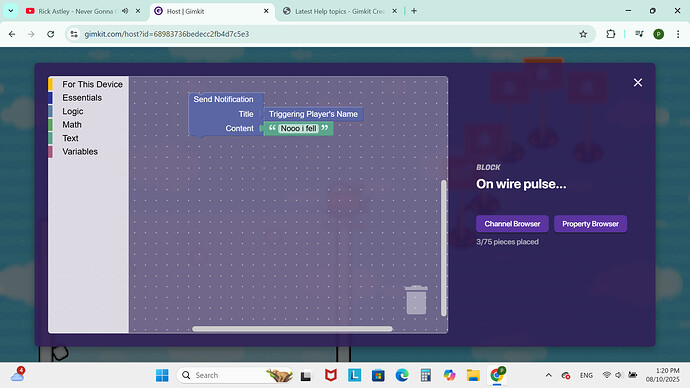Screen dimensions: 690x388
Task: Bookmark this page with star icon
Action: pyautogui.click(x=583, y=34)
